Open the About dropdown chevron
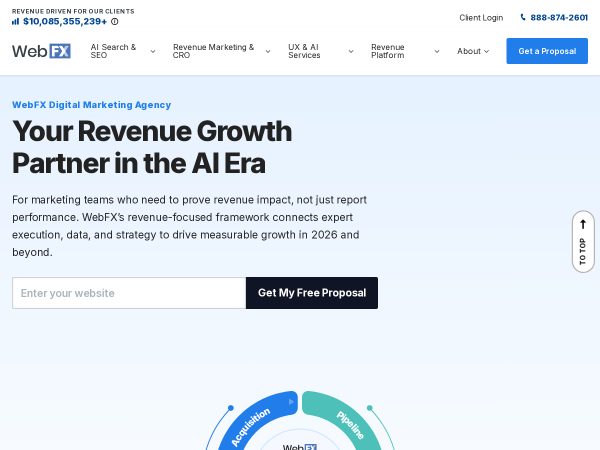Viewport: 600px width, 450px height. [x=486, y=51]
